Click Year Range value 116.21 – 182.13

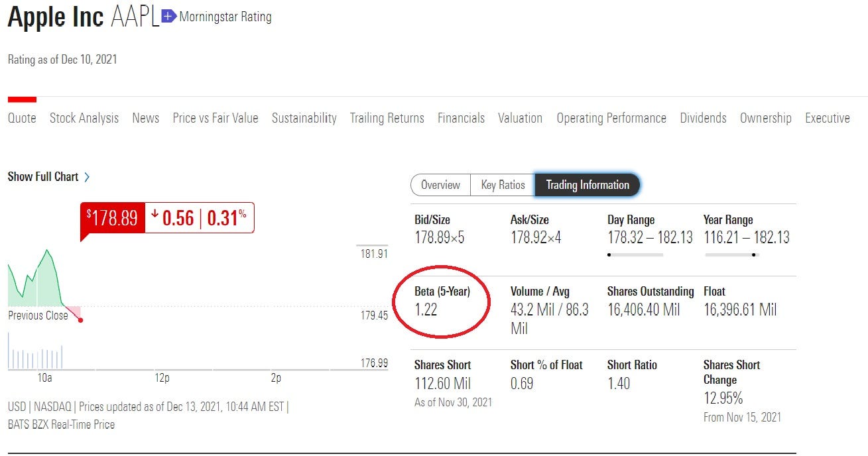click(x=747, y=237)
